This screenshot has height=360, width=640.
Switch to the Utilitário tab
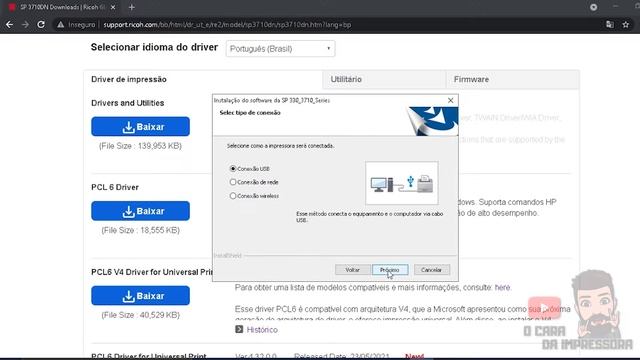click(x=346, y=79)
